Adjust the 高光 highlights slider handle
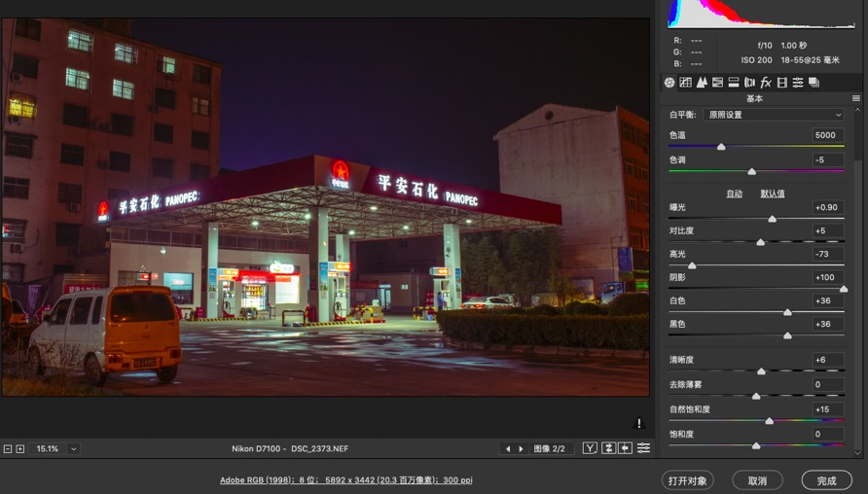868x494 pixels. 692,265
